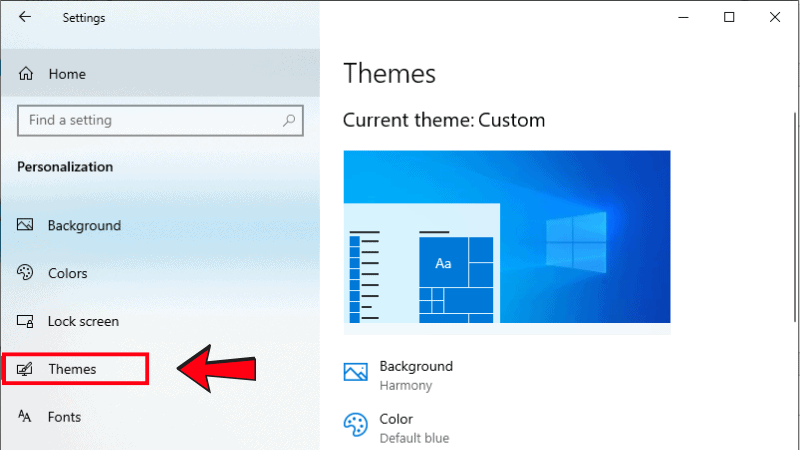Select Themes in the Personalization sidebar
Image resolution: width=800 pixels, height=450 pixels.
tap(72, 369)
